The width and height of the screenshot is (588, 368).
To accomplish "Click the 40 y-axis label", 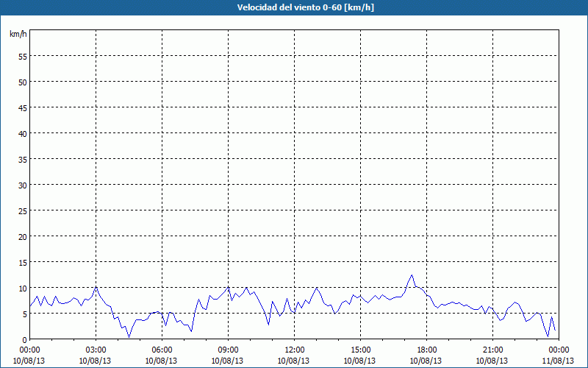I will (23, 133).
